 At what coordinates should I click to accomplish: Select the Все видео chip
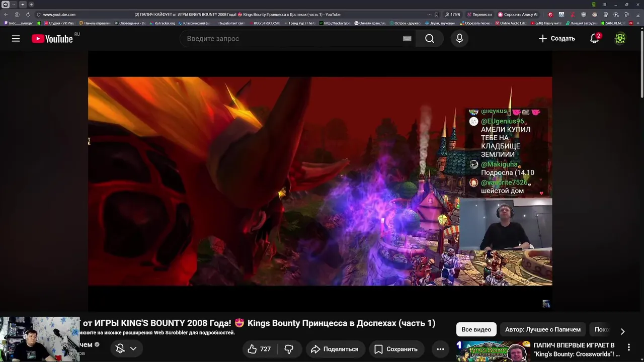pos(476,330)
